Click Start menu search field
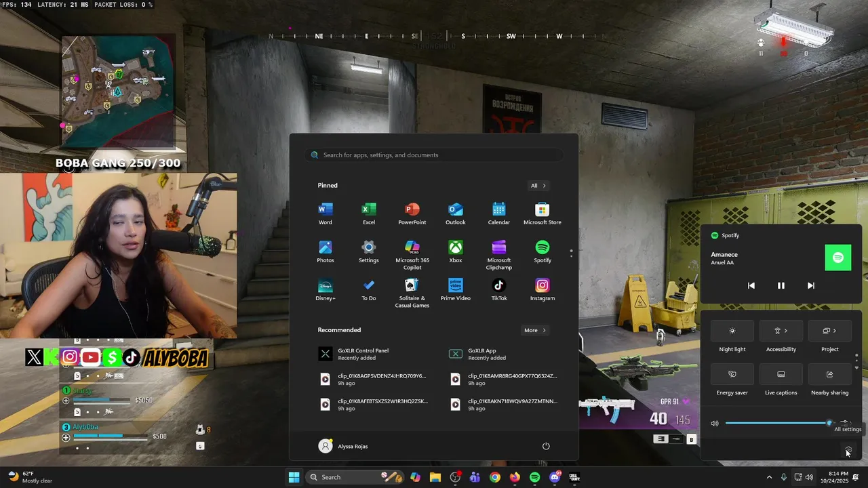This screenshot has height=488, width=868. tap(434, 155)
